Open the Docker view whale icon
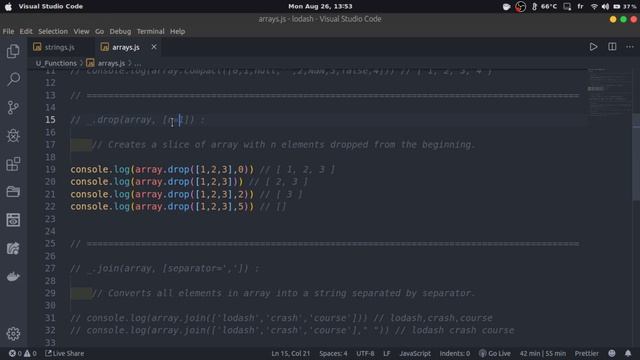Viewport: 640px width, 360px height. tap(13, 276)
